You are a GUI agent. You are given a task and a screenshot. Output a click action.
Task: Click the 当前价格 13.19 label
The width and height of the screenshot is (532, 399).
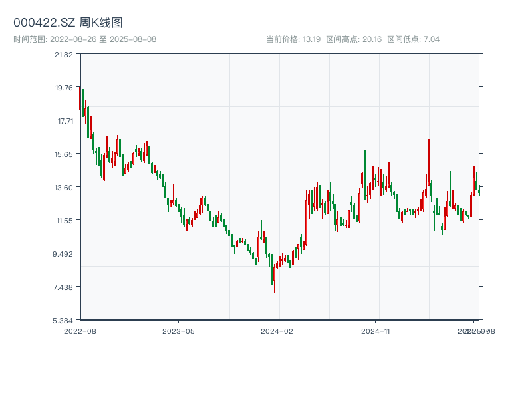(293, 39)
